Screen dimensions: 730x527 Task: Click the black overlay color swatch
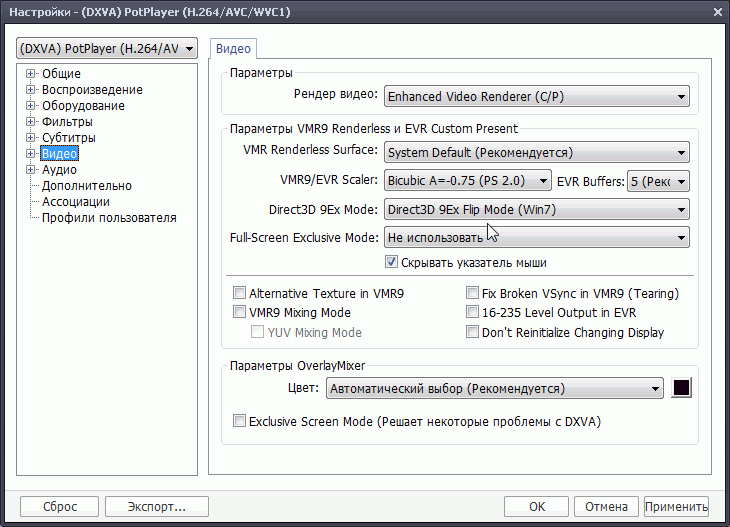tap(682, 388)
